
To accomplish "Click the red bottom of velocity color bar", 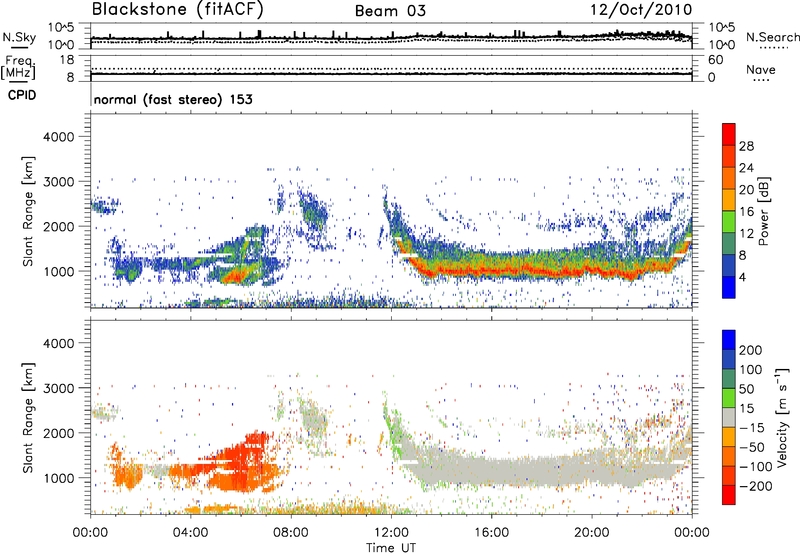I will click(729, 495).
